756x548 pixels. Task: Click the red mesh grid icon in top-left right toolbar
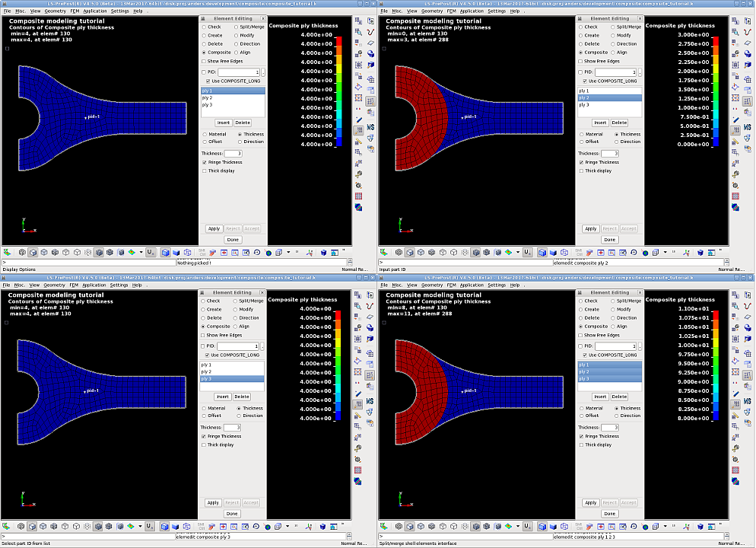[x=359, y=196]
